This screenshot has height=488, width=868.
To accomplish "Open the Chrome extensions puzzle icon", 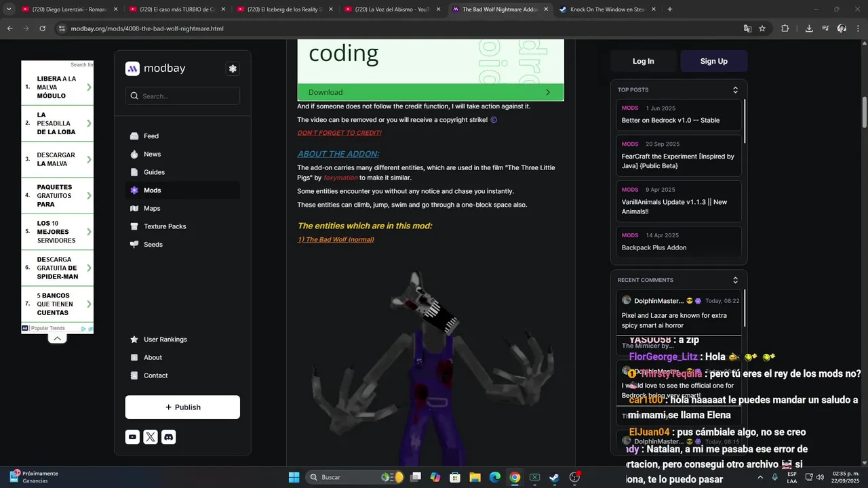I will [x=785, y=28].
